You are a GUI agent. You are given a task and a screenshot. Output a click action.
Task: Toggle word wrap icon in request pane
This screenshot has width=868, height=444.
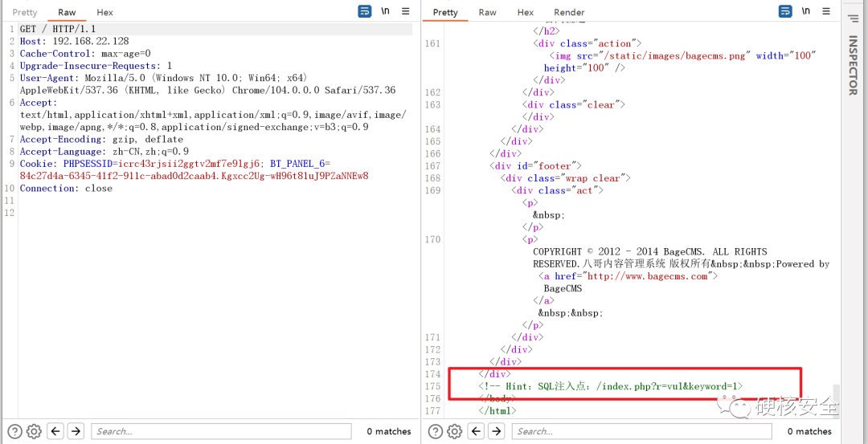[x=364, y=11]
